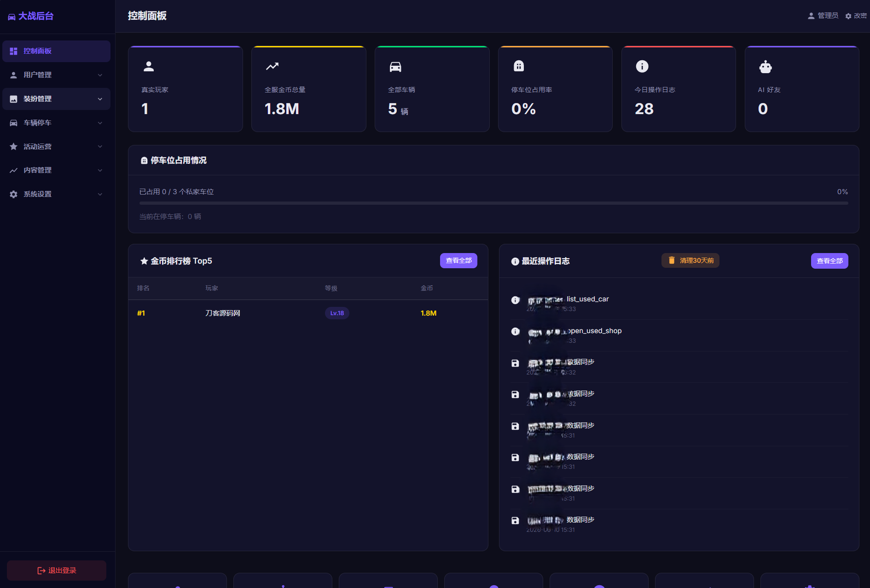Click the trending arrow icon on 全服金币总量 card
This screenshot has height=588, width=870.
click(272, 66)
